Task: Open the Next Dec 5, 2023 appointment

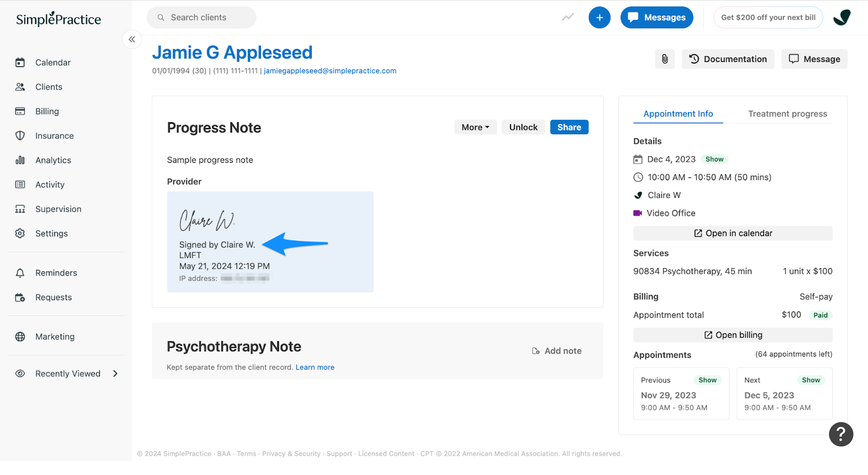Action: point(784,394)
